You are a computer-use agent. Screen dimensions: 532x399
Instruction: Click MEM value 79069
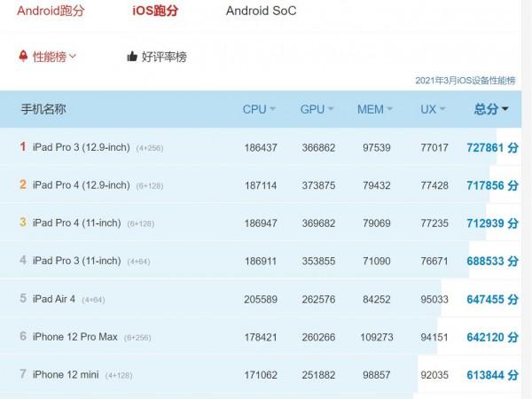(x=377, y=223)
